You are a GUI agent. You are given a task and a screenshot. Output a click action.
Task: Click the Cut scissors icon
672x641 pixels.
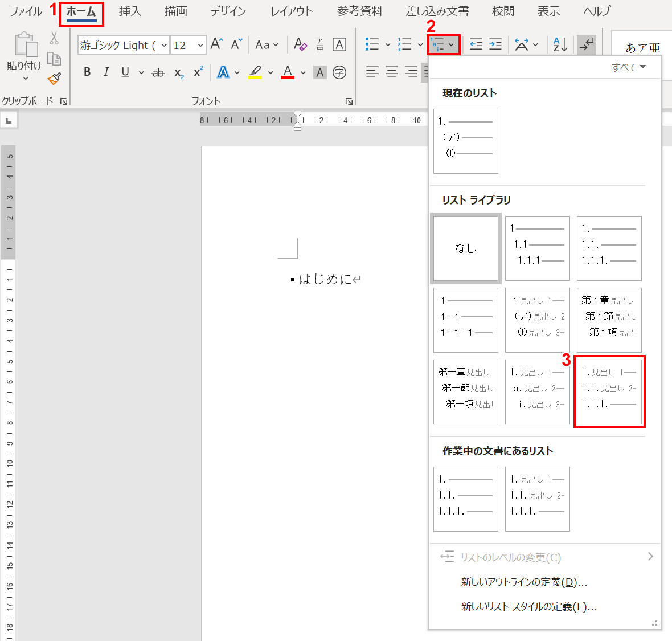[x=54, y=38]
